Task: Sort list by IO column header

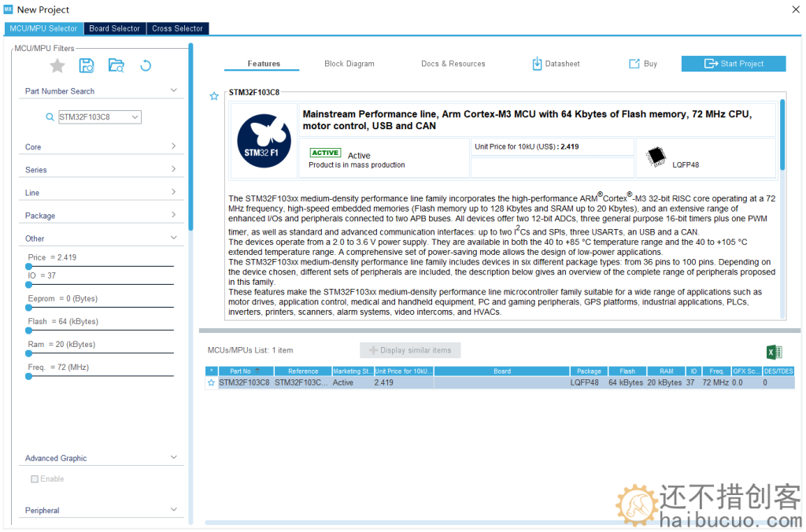Action: (x=694, y=371)
